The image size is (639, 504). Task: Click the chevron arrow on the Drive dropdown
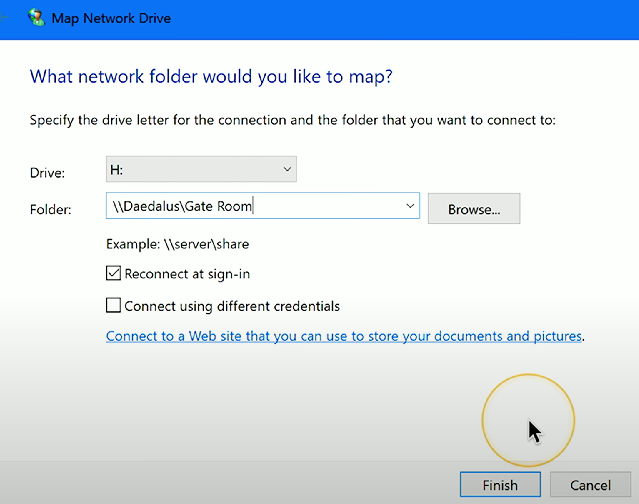click(x=287, y=169)
